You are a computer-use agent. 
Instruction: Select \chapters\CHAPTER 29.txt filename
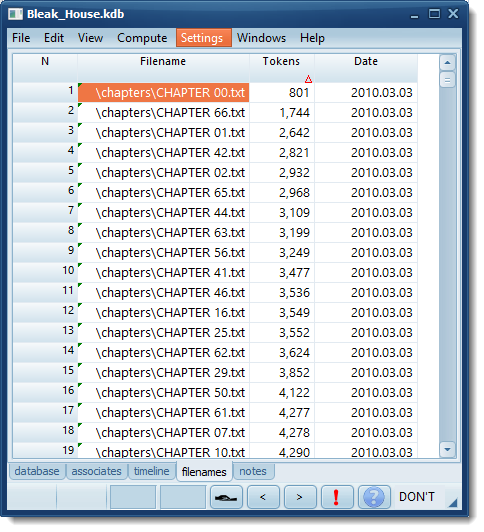pyautogui.click(x=163, y=373)
